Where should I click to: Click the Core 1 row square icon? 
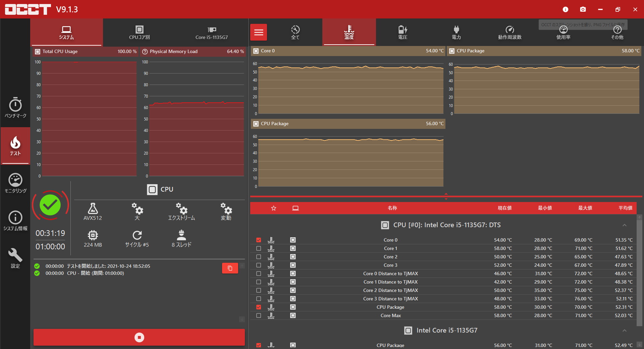293,248
